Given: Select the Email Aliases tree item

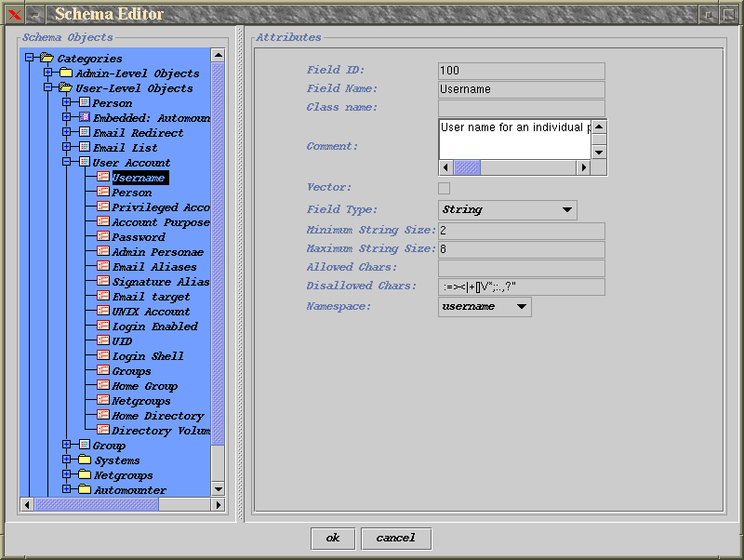Looking at the screenshot, I should 154,267.
